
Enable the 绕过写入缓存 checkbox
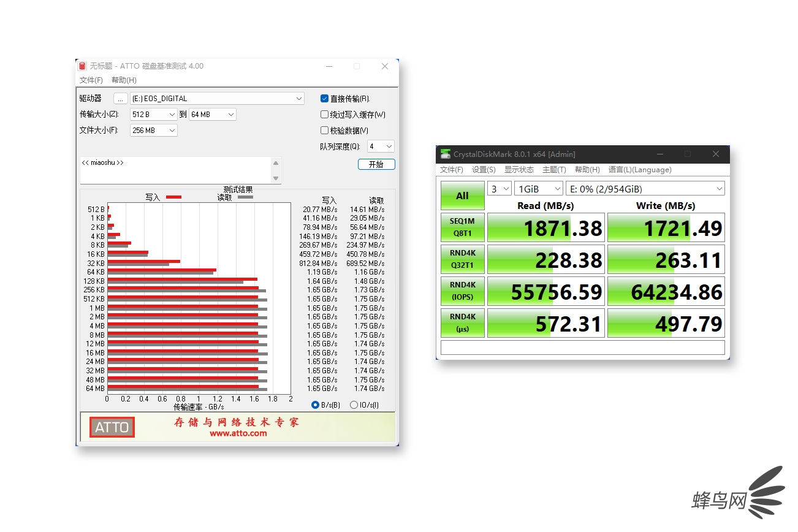(x=325, y=115)
